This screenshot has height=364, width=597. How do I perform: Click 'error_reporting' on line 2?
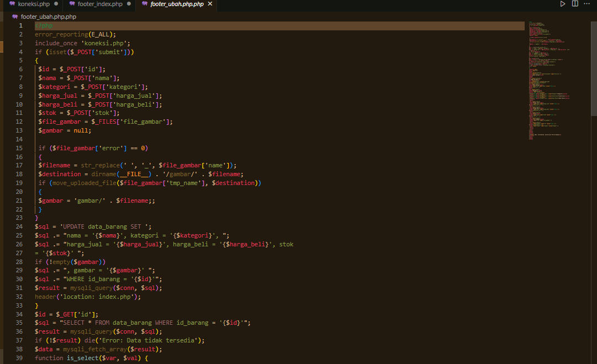[x=61, y=34]
